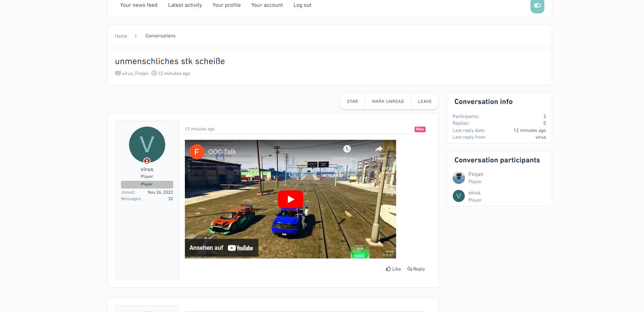Click Log out

point(302,5)
